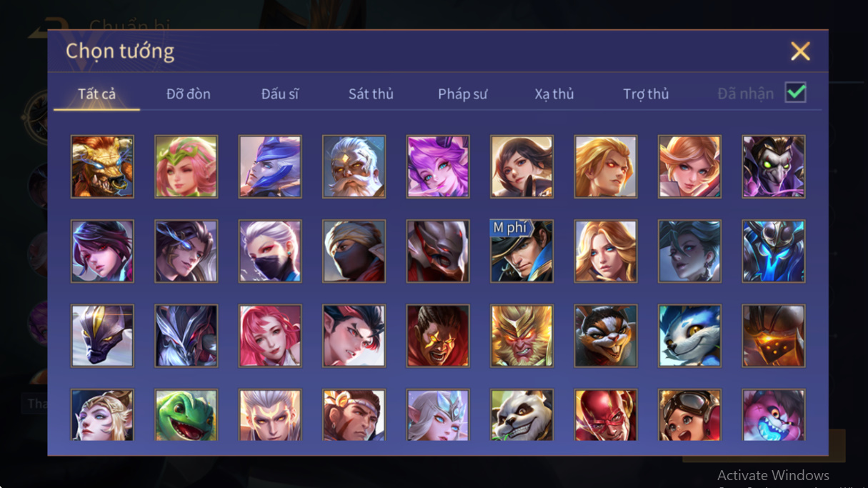Select the panda hero portrait
Image resolution: width=868 pixels, height=488 pixels.
522,414
